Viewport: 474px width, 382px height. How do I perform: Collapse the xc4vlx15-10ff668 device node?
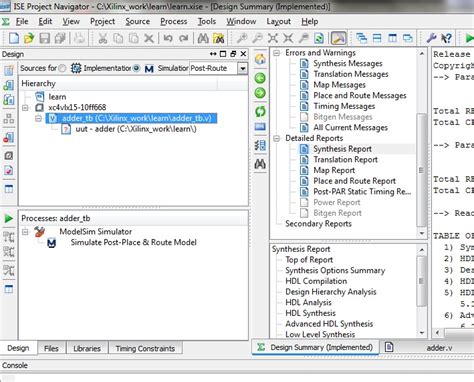(x=25, y=108)
